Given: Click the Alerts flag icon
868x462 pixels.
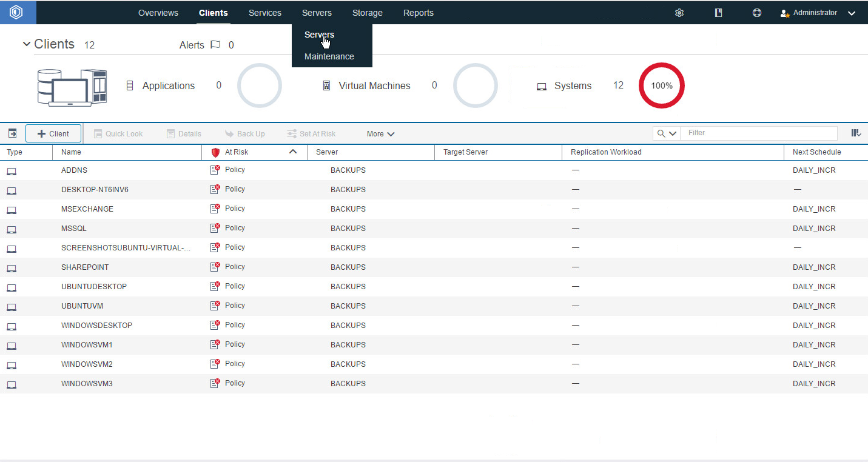Looking at the screenshot, I should pos(215,45).
